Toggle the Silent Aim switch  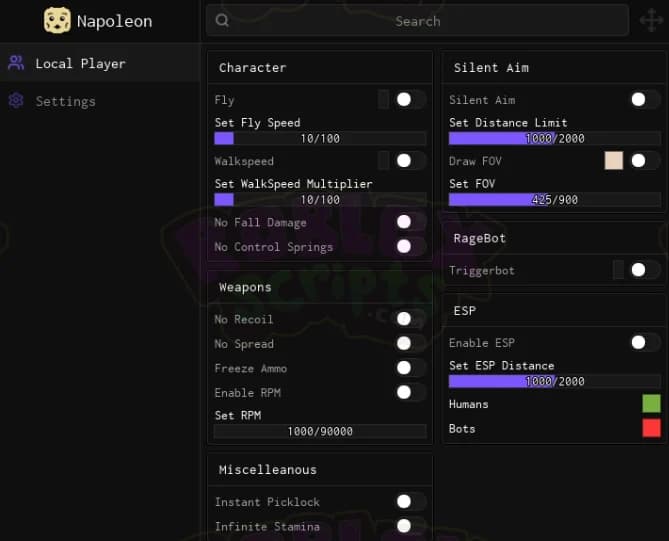click(x=645, y=99)
